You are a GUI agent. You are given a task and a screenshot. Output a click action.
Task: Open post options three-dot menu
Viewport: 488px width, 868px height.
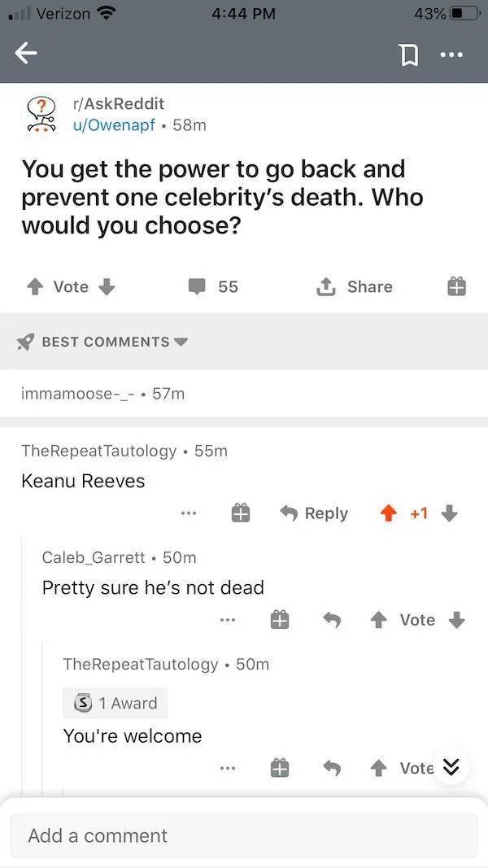(x=451, y=55)
